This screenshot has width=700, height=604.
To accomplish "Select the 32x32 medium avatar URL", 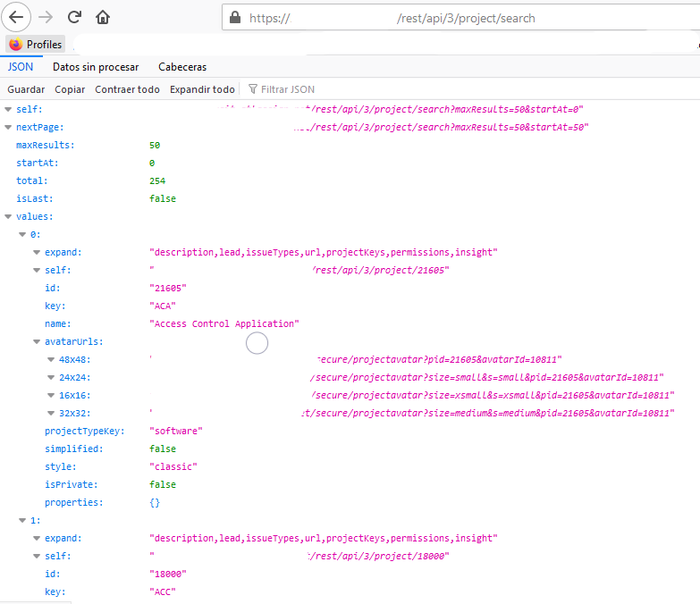I will click(x=411, y=413).
